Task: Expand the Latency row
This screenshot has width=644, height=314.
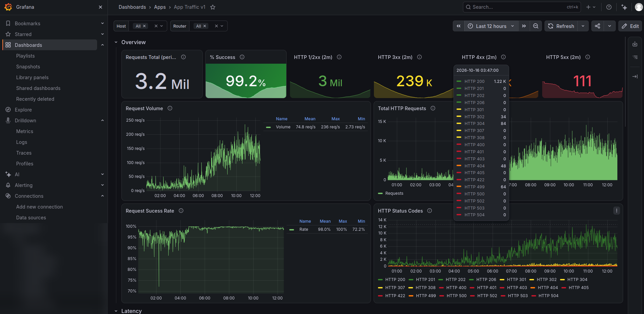Action: [x=116, y=311]
